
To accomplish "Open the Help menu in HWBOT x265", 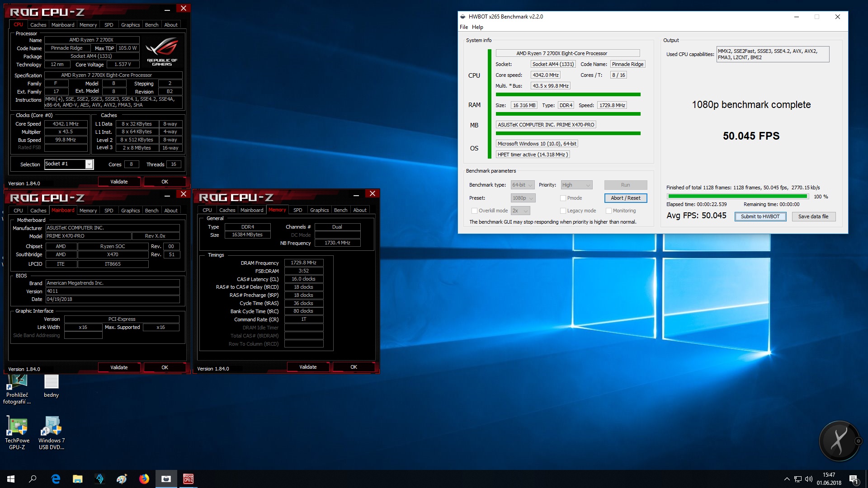I will click(477, 27).
